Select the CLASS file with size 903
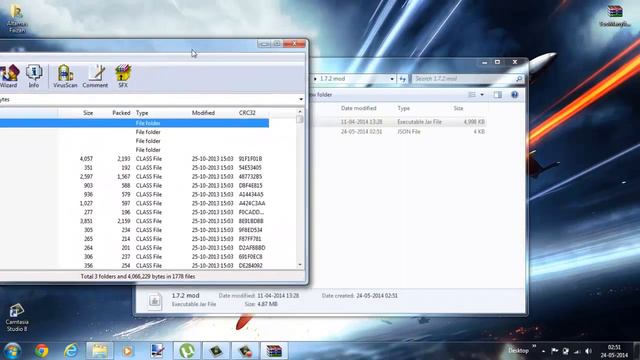640x360 pixels. point(134,186)
